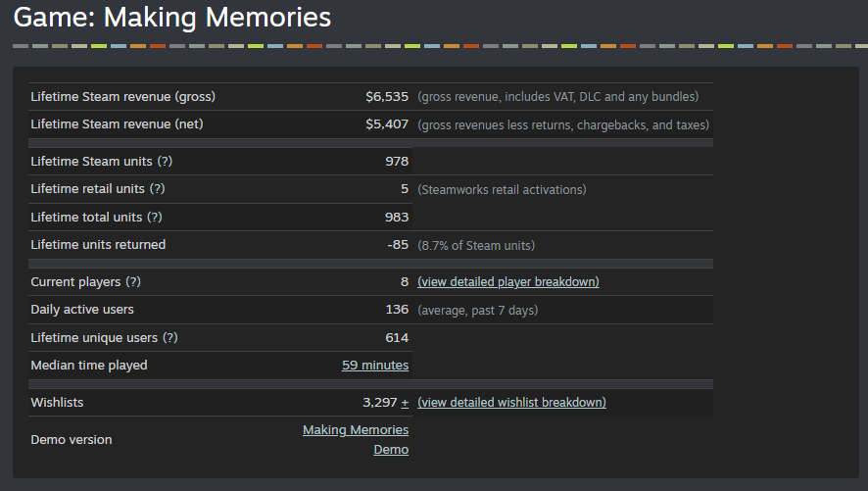Screen dimensions: 868x491
Task: Click the 136 daily active users value
Action: coord(397,310)
